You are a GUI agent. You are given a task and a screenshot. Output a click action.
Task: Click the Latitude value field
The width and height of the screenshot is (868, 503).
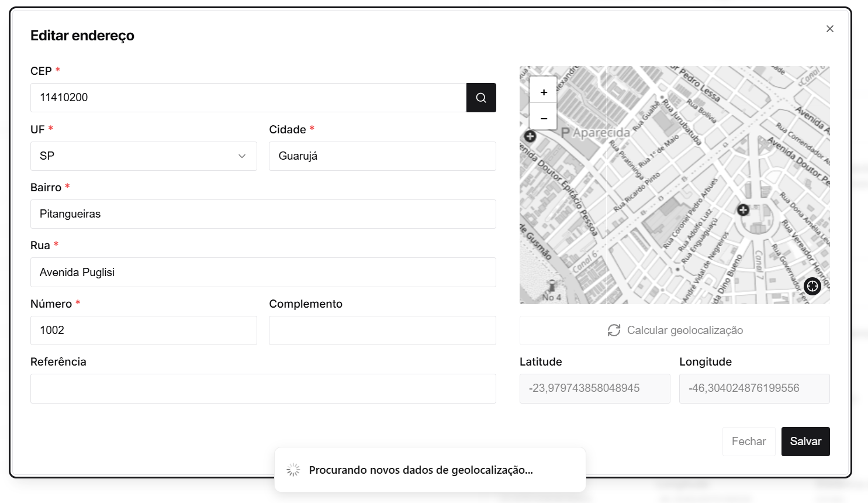(x=595, y=388)
